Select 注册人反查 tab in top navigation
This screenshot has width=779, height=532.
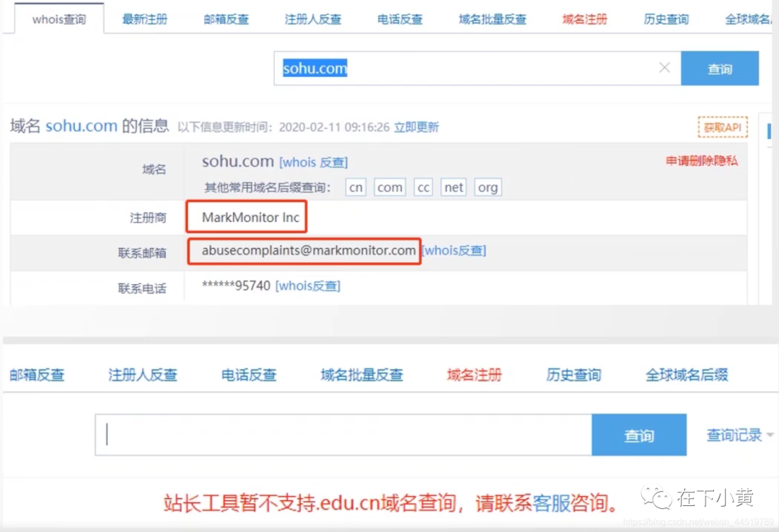tap(313, 19)
